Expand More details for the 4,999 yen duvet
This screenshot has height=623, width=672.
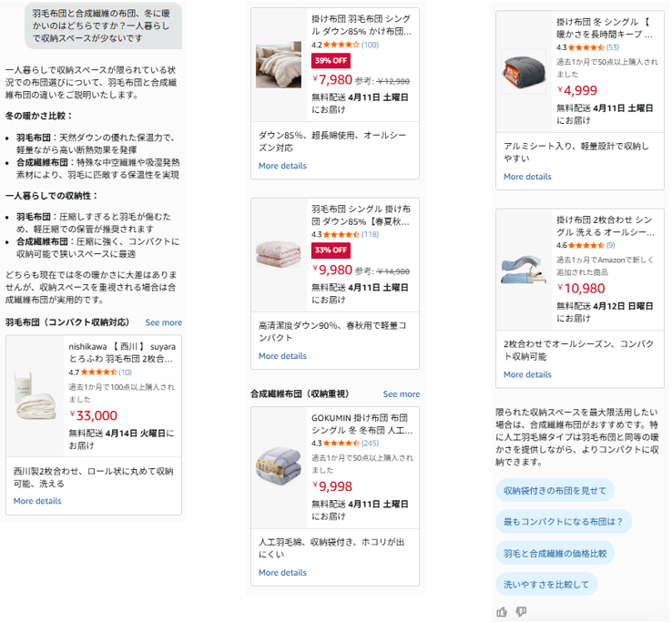click(x=527, y=177)
